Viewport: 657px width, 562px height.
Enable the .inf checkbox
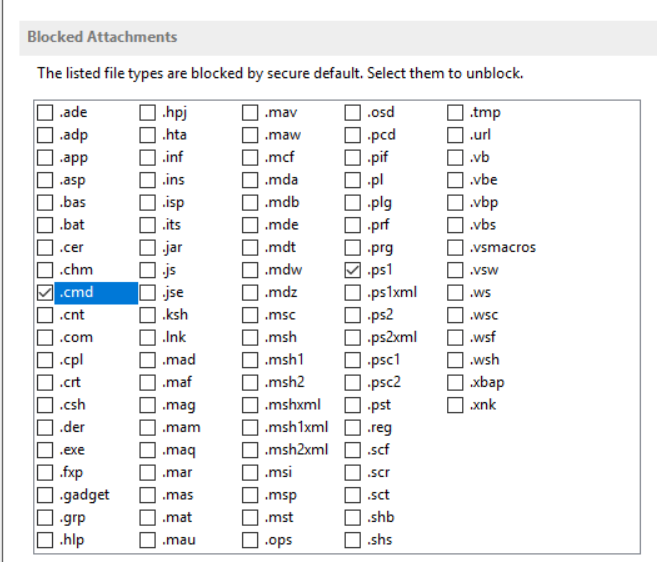[x=147, y=158]
